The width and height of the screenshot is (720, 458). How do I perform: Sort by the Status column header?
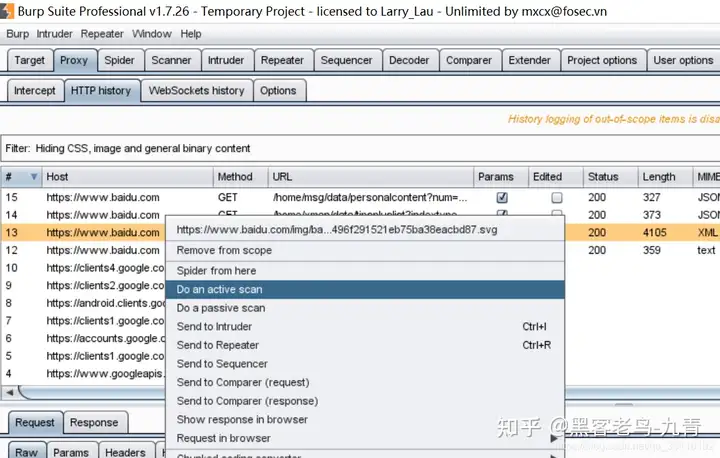click(x=610, y=177)
